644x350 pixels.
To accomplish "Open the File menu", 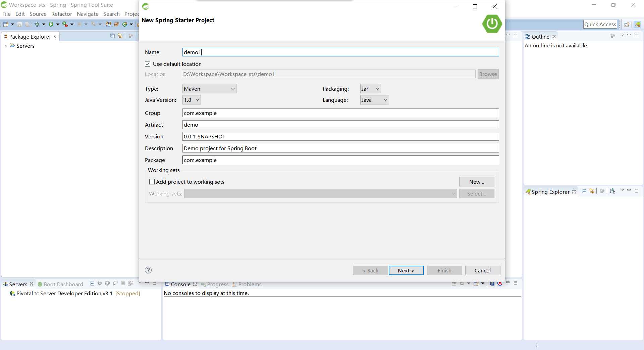I will (6, 14).
